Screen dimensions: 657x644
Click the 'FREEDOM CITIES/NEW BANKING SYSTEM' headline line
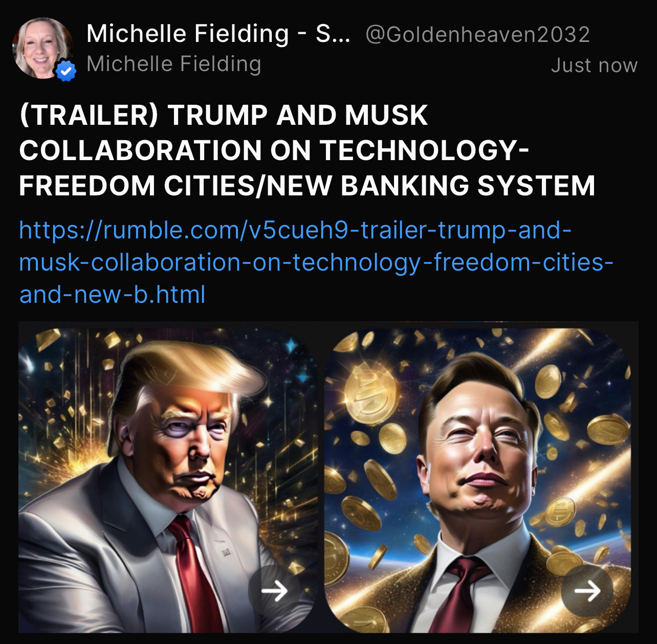click(308, 185)
